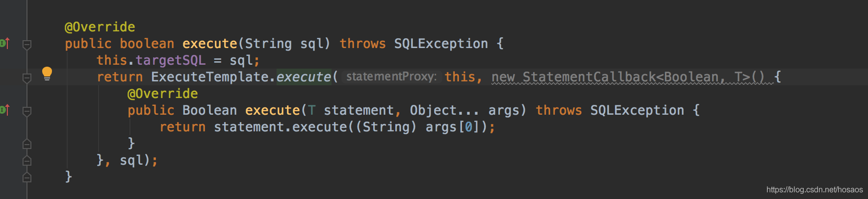This screenshot has height=199, width=868.
Task: Click fold end marker at the final closing brace
Action: pos(27,177)
